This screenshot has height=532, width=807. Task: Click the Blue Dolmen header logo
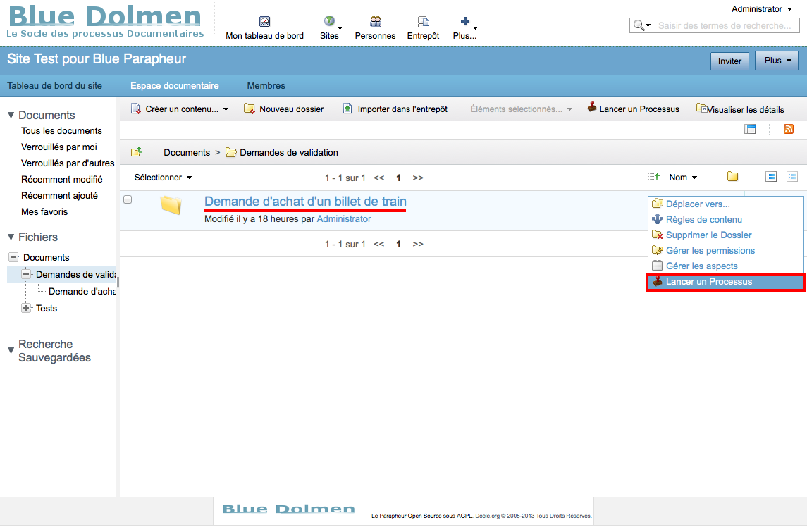[105, 22]
